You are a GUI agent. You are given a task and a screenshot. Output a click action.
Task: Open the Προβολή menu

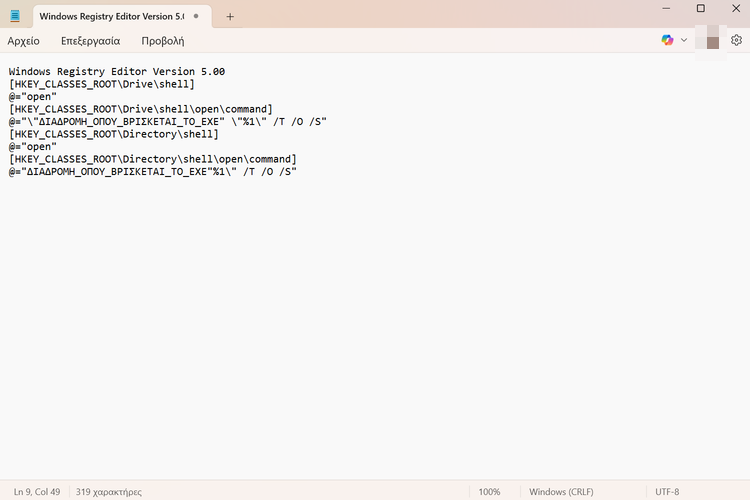click(x=163, y=41)
